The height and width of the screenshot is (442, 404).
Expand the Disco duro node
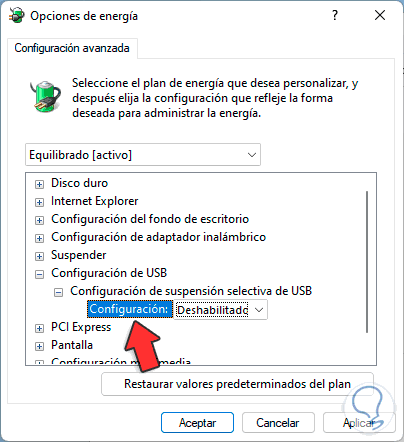39,184
